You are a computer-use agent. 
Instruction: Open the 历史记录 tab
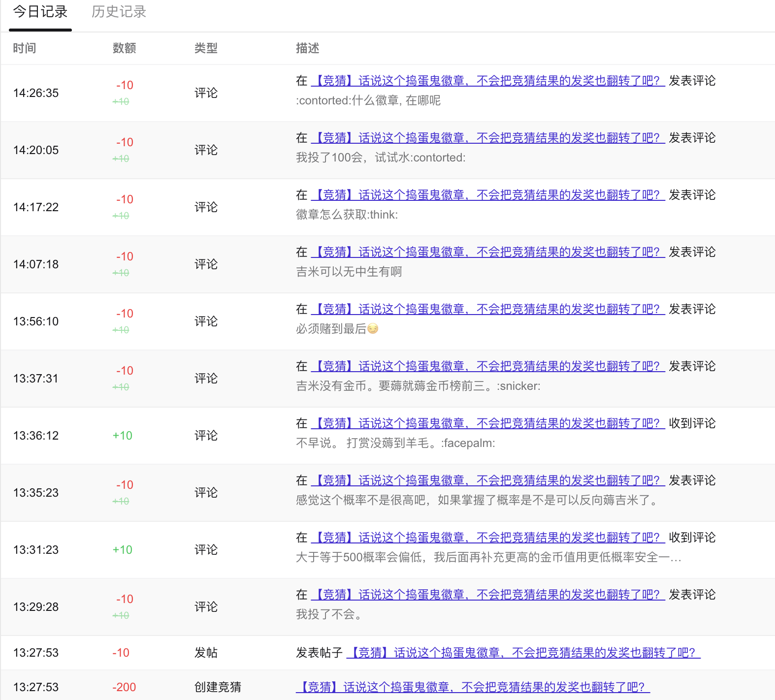click(x=119, y=12)
